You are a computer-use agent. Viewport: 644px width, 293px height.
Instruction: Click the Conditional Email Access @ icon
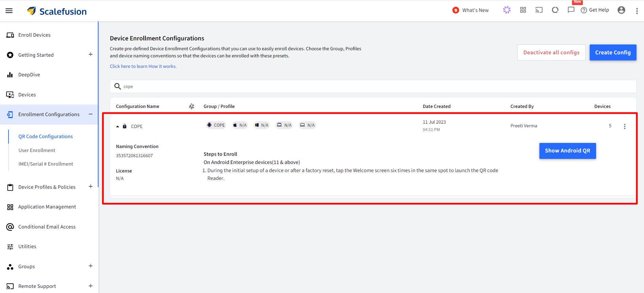click(x=10, y=227)
